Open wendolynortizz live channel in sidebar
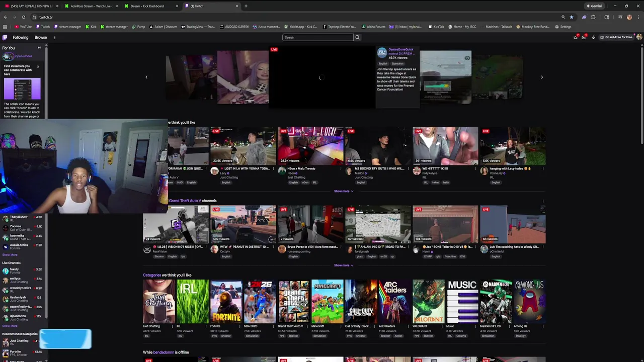Image resolution: width=644 pixels, height=362 pixels. coord(23,289)
